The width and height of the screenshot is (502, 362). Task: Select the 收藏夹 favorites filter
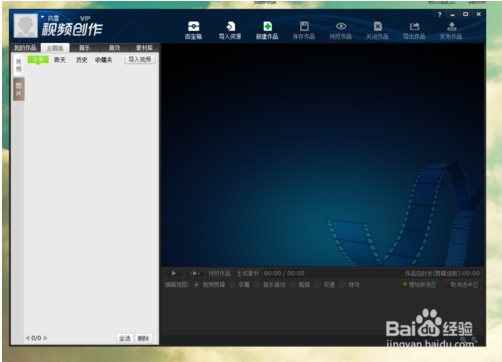[x=103, y=60]
